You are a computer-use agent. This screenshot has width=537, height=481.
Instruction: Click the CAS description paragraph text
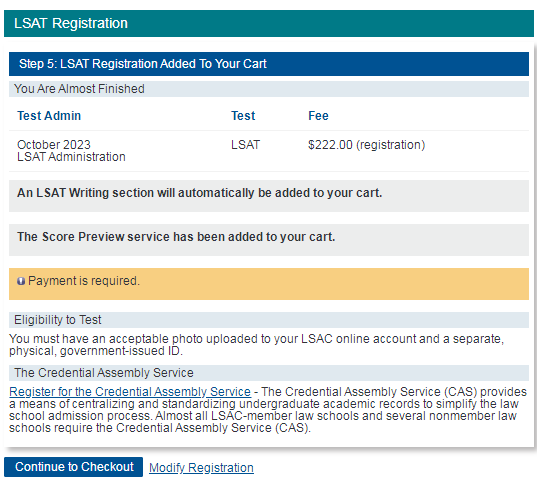coord(268,410)
